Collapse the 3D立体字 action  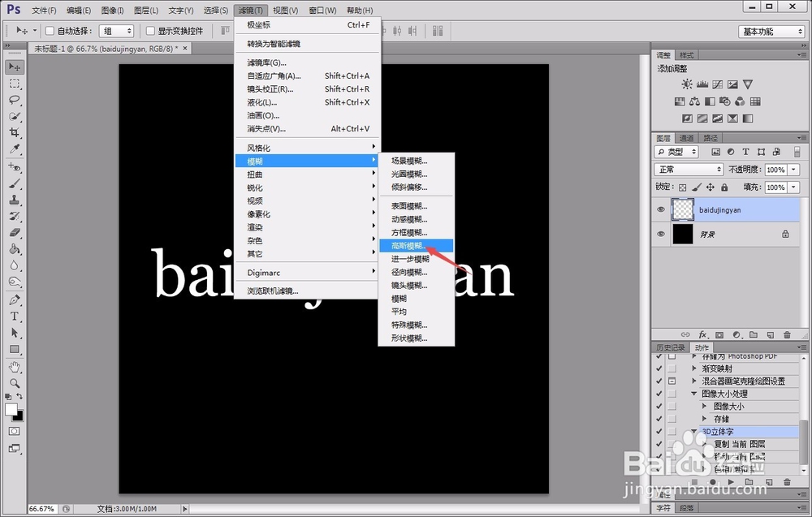point(694,431)
